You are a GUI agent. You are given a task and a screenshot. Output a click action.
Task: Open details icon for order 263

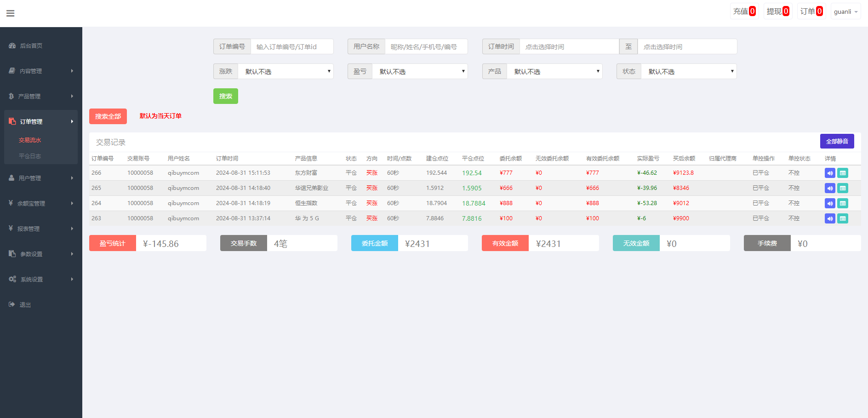[x=842, y=218]
